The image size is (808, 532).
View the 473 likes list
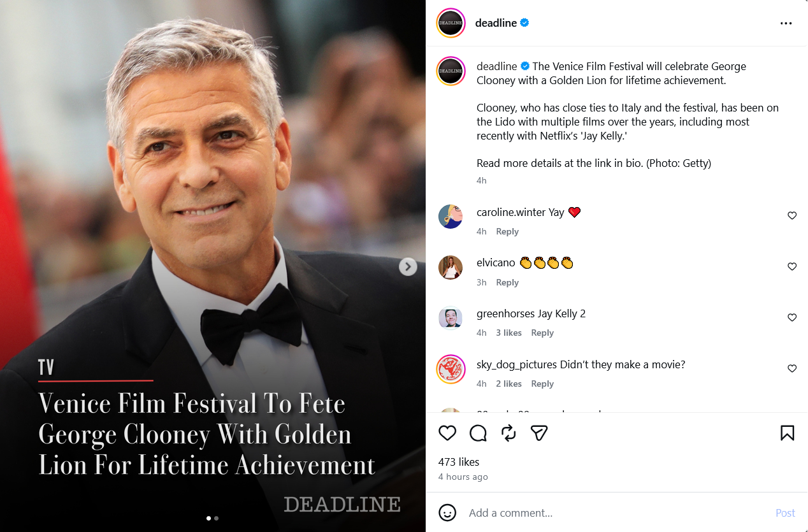tap(459, 462)
